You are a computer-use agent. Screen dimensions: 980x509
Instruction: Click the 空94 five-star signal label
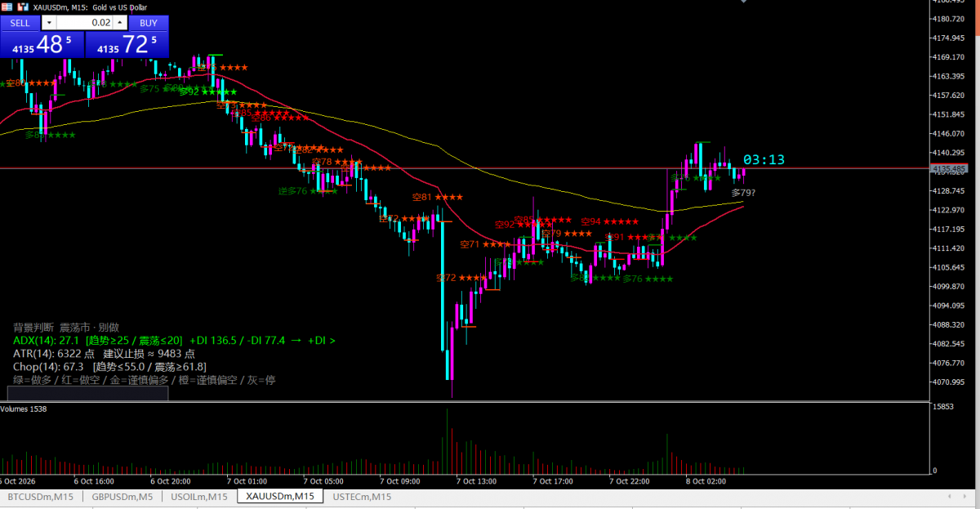coord(609,221)
